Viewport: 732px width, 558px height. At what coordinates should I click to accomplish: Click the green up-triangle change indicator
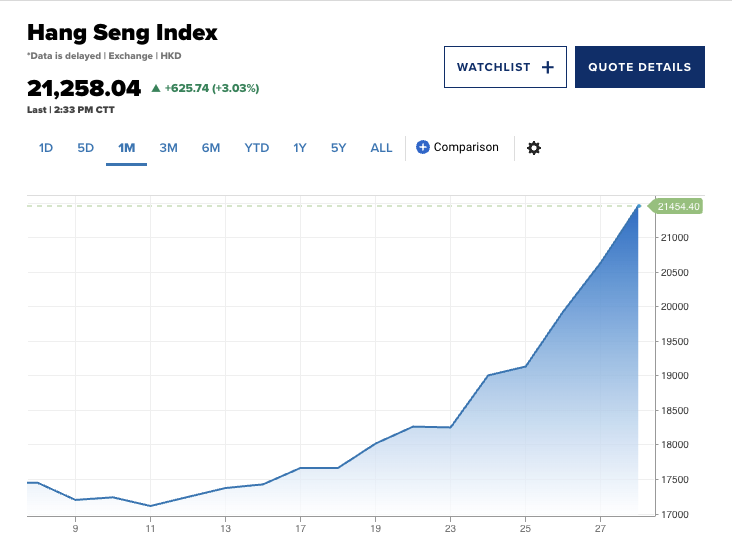pyautogui.click(x=156, y=88)
